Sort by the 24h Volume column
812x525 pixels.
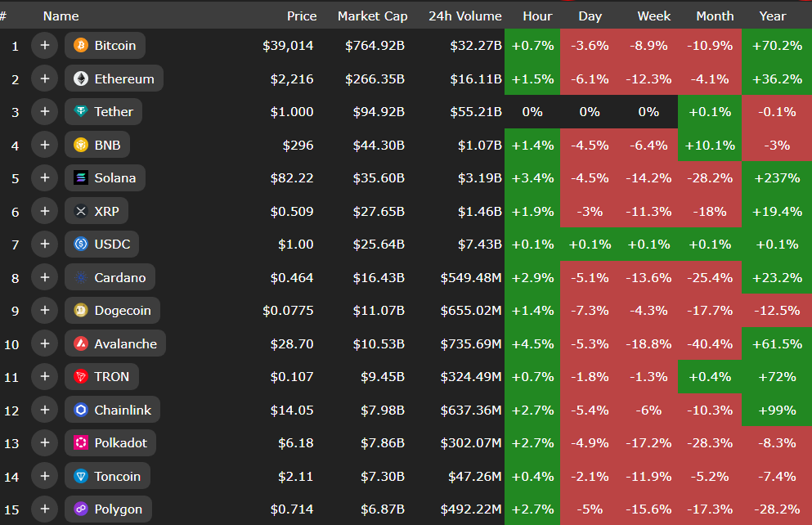coord(464,16)
